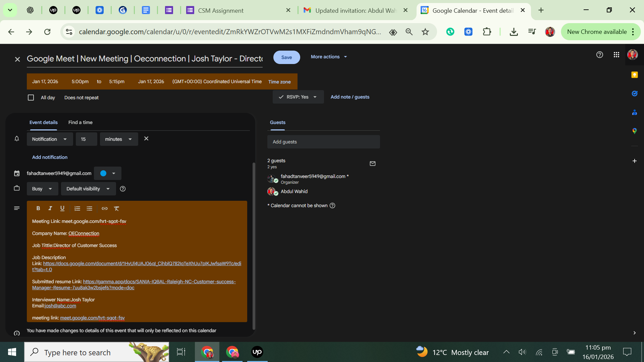This screenshot has height=362, width=644.
Task: Click the Save button
Action: (286, 57)
